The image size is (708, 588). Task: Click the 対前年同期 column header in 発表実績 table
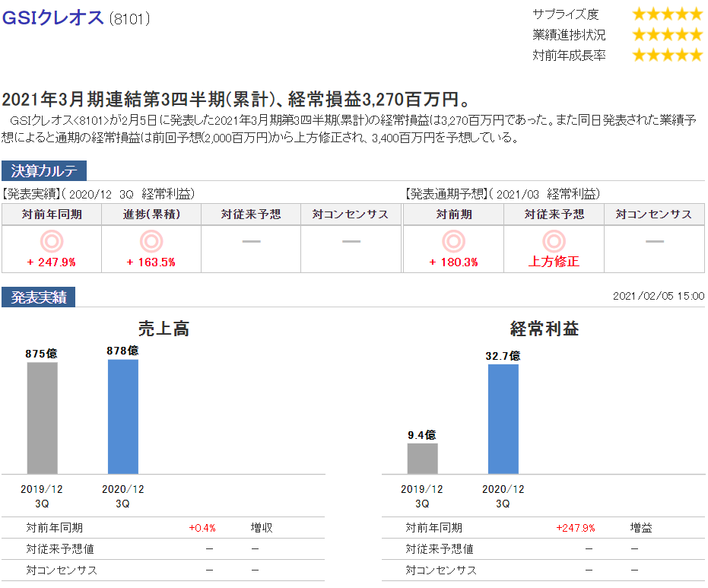[52, 214]
